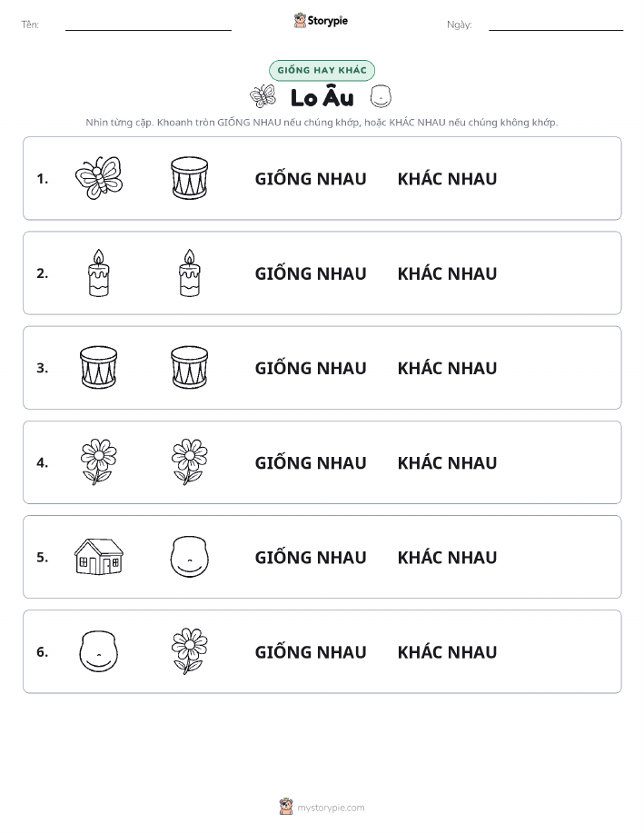Choose KHÁC NHAU for row 5
644x833 pixels.
tap(448, 557)
